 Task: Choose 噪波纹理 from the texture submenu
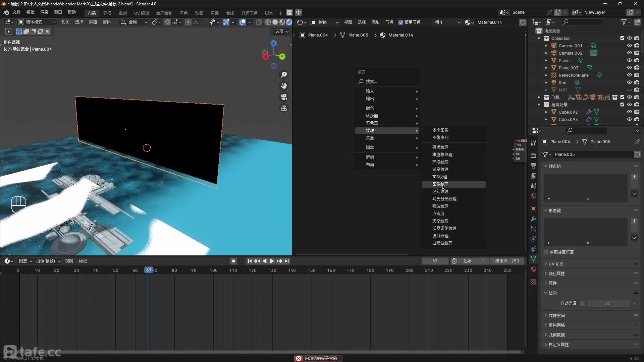pos(453,206)
